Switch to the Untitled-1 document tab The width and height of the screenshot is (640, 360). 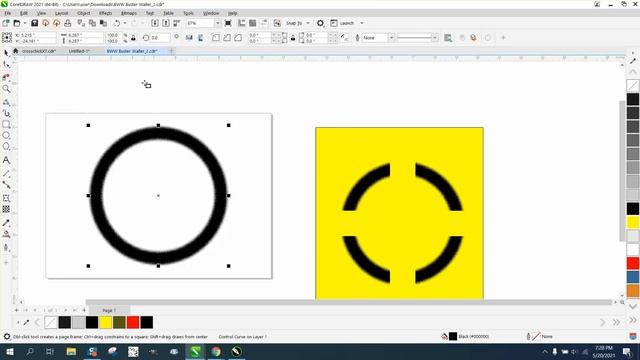(79, 51)
